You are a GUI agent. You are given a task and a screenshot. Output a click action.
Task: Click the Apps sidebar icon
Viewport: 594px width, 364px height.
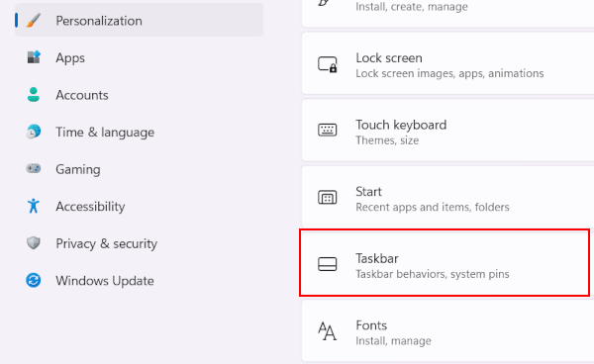tap(34, 57)
